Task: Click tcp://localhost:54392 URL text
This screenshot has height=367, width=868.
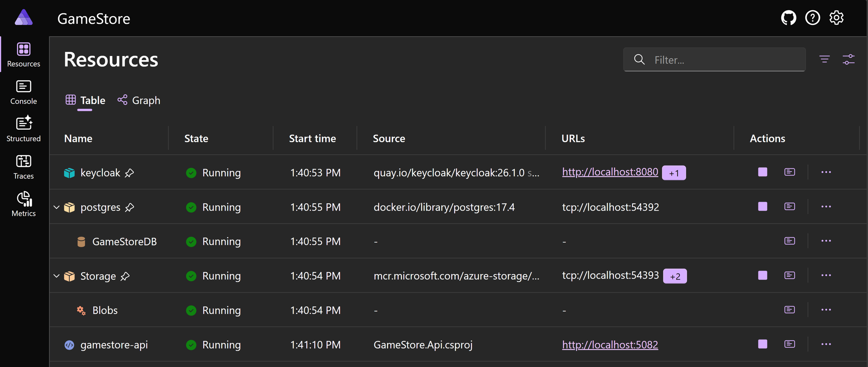Action: [x=610, y=207]
